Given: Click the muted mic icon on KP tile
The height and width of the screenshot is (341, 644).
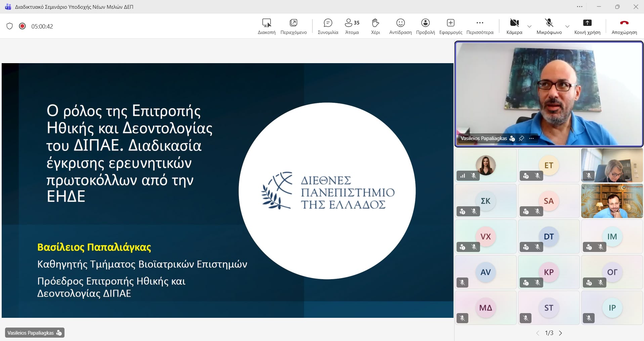Looking at the screenshot, I should 538,283.
